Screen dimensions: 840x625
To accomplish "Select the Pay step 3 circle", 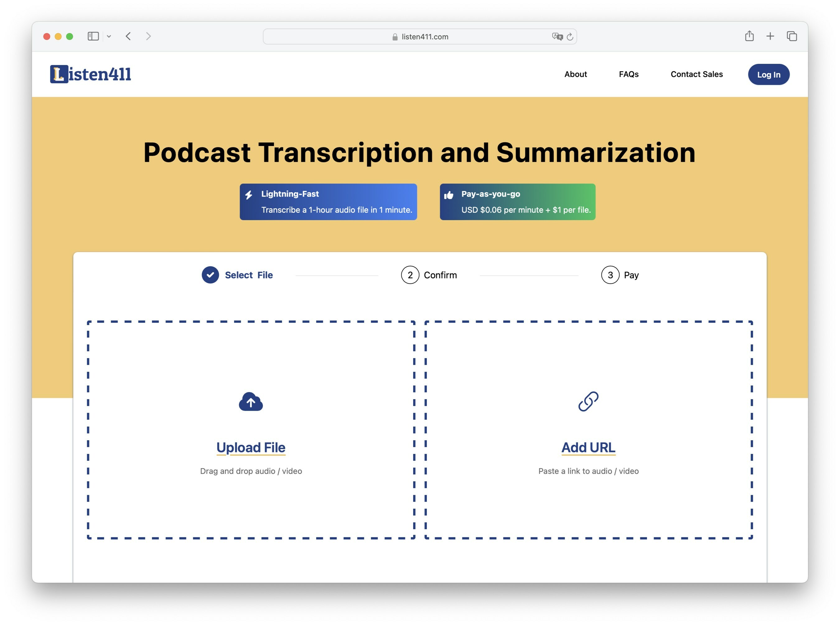I will click(x=610, y=275).
